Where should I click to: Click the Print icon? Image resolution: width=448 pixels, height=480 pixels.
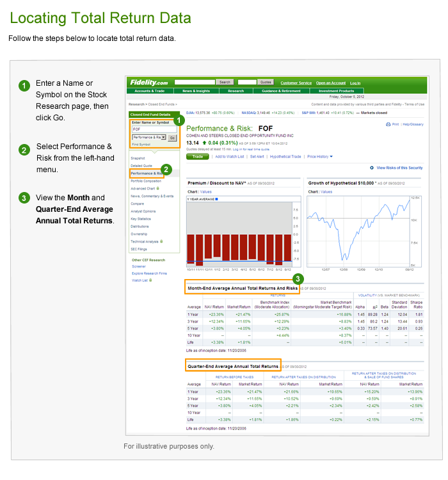pyautogui.click(x=388, y=124)
